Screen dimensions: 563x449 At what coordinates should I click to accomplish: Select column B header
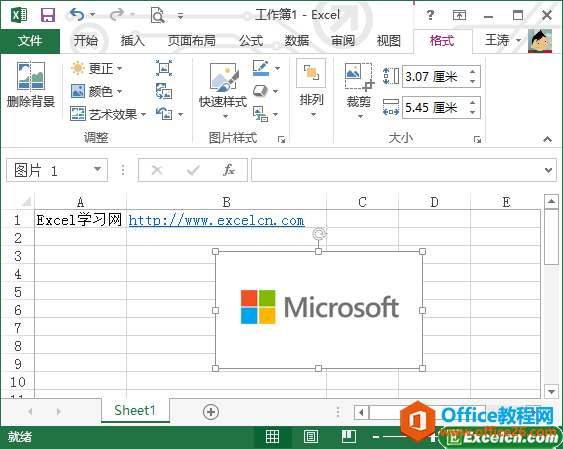point(227,202)
